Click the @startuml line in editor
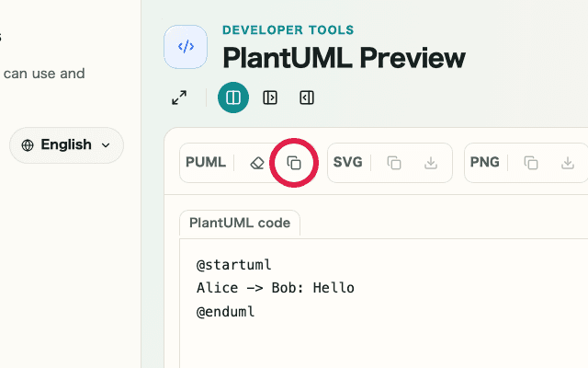This screenshot has width=588, height=368. point(234,265)
